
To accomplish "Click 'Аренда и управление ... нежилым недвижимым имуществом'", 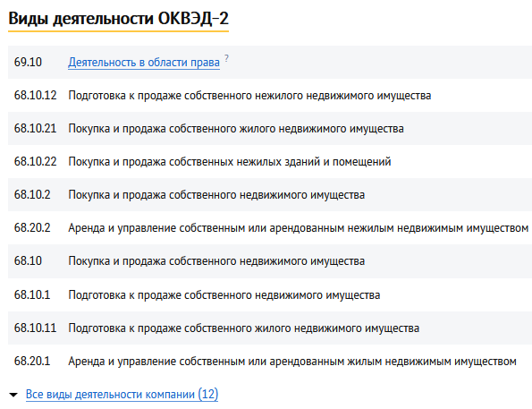I will [299, 228].
